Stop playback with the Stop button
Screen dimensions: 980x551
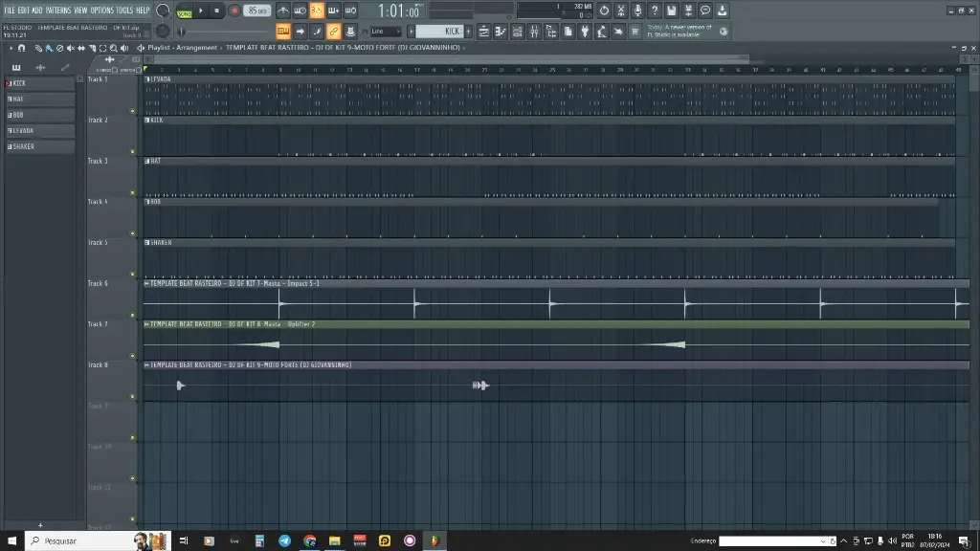(217, 11)
